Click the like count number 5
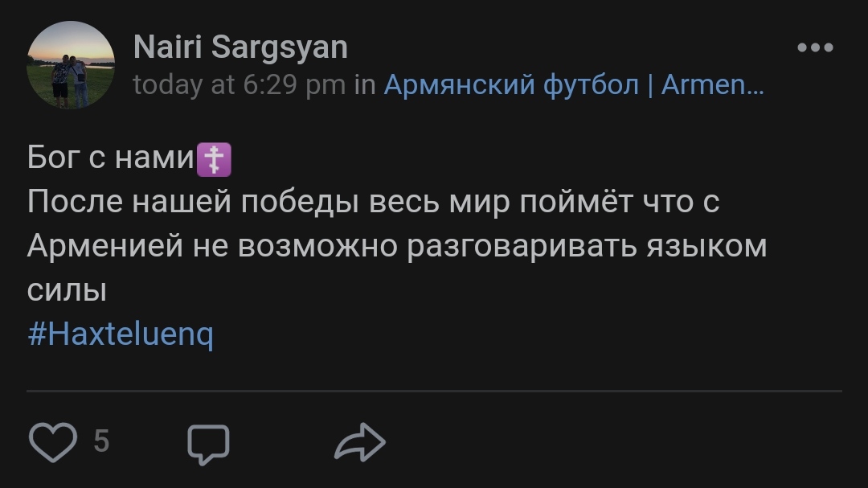This screenshot has height=488, width=868. (x=101, y=441)
